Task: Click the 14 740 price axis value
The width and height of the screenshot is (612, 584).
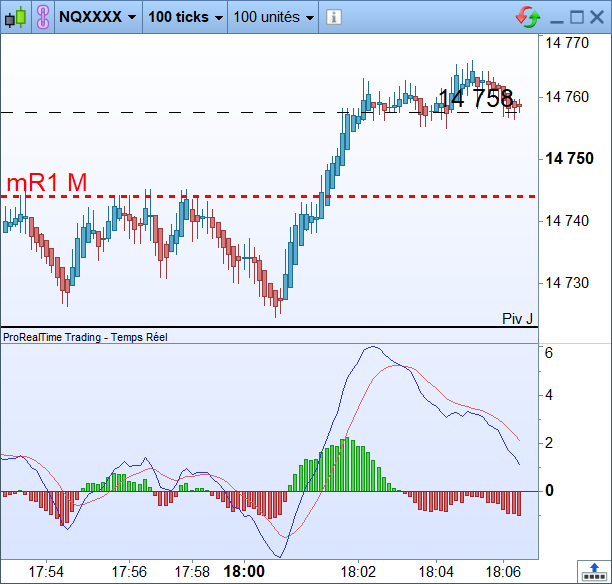Action: (567, 221)
